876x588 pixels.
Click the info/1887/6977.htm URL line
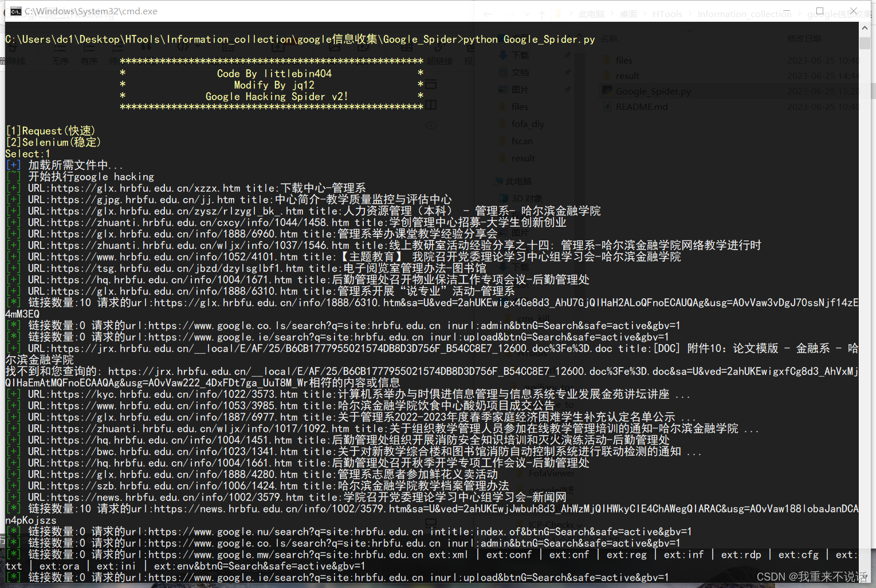click(351, 417)
